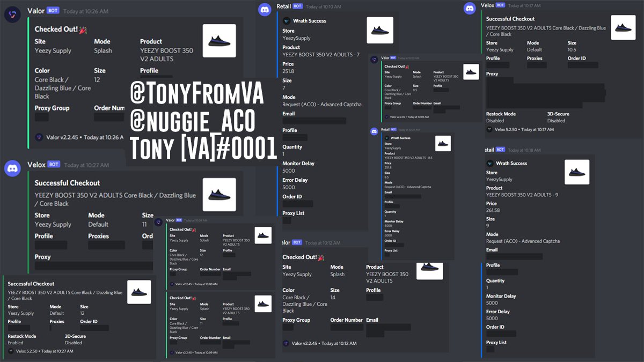644x362 pixels.
Task: Click the BOT tag beside Valor at 10:12 AM
Action: (297, 242)
